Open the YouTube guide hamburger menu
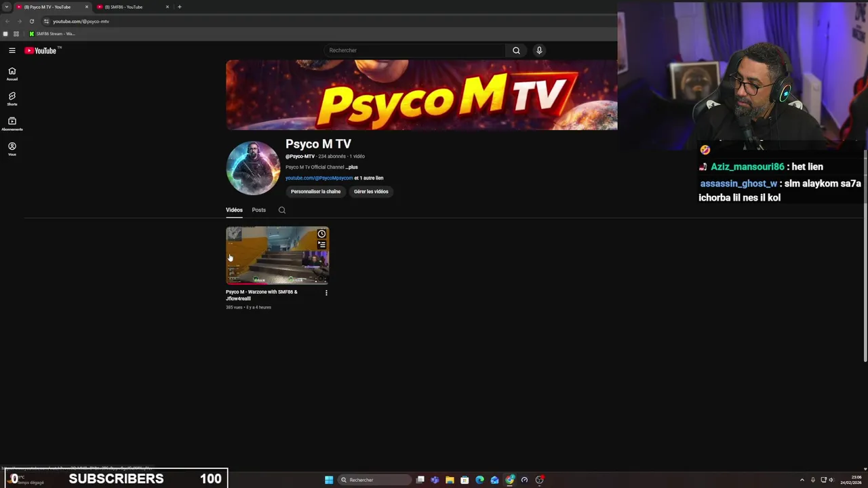The height and width of the screenshot is (488, 868). pos(12,50)
